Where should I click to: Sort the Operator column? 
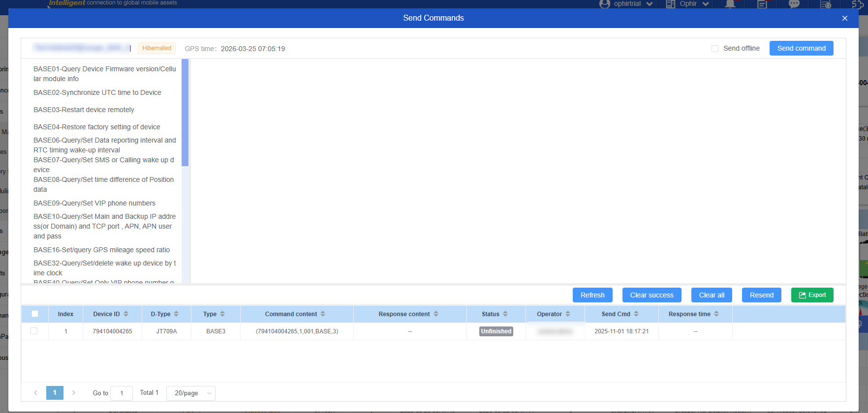(568, 314)
